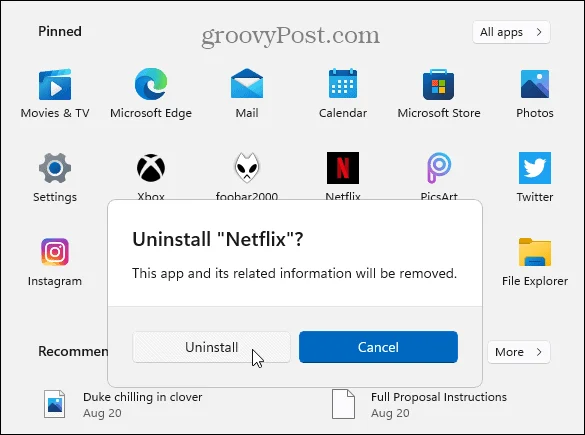Open the Movies & TV app icon

click(55, 84)
